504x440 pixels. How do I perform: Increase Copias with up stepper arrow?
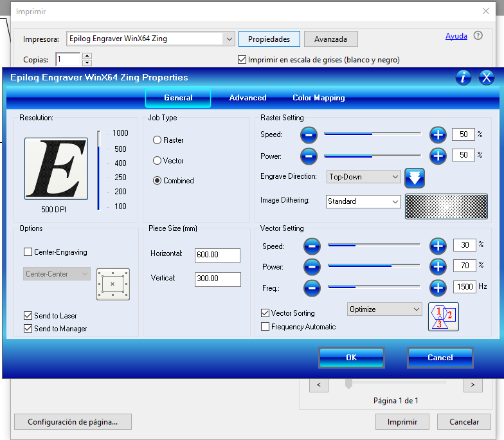87,56
